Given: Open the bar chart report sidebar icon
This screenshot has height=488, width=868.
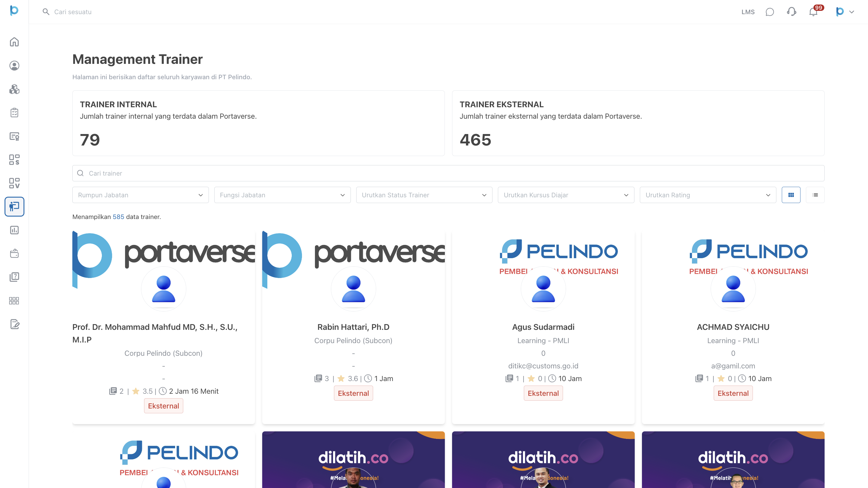Looking at the screenshot, I should [x=14, y=230].
